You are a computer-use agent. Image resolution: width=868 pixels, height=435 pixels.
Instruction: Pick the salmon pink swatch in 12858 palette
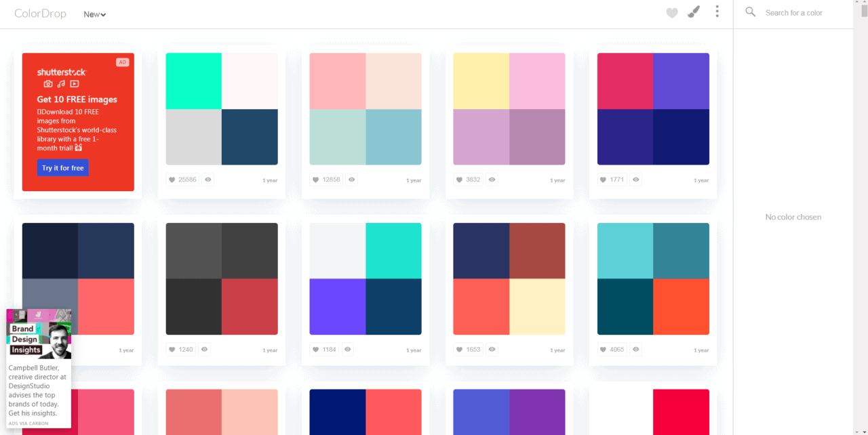pos(338,81)
